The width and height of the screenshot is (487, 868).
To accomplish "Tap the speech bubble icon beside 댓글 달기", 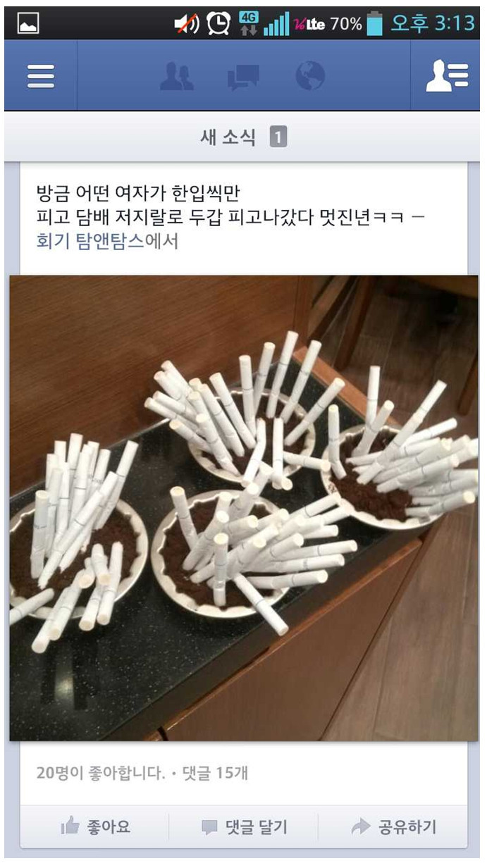I will tap(209, 827).
